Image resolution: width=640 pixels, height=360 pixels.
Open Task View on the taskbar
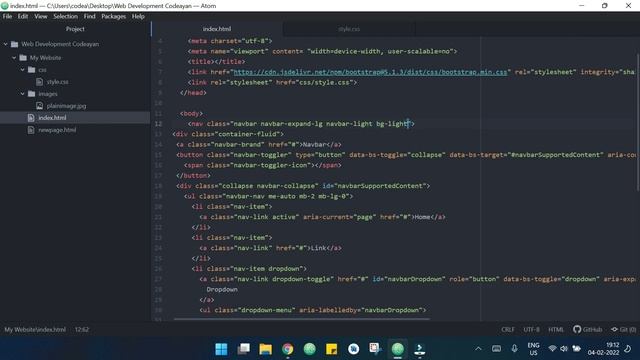coord(244,349)
